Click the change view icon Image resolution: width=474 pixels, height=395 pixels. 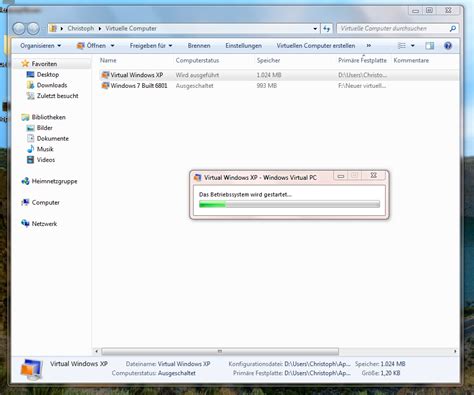(x=402, y=46)
